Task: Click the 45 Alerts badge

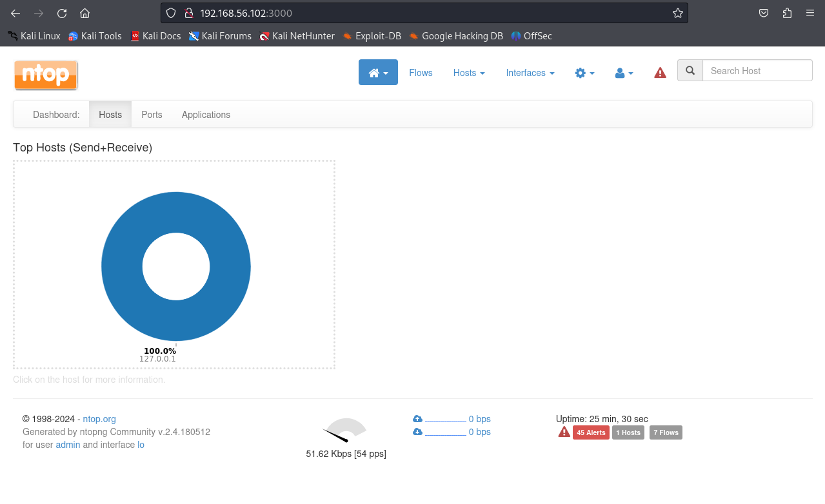Action: [x=591, y=432]
